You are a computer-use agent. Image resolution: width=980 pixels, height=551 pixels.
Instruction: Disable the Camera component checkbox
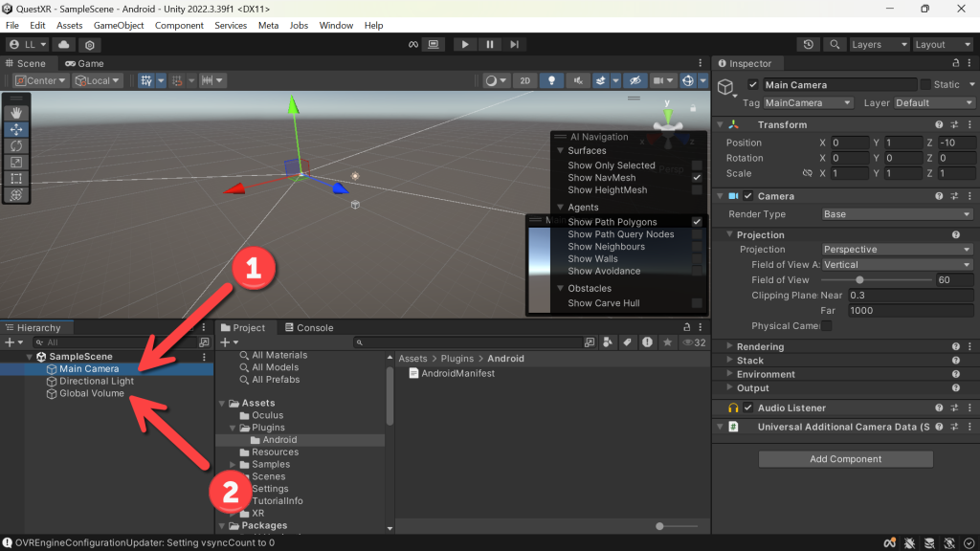(x=748, y=196)
